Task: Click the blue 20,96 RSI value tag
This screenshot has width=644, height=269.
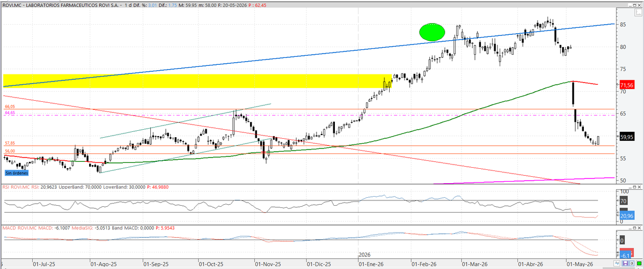Action: click(x=627, y=215)
